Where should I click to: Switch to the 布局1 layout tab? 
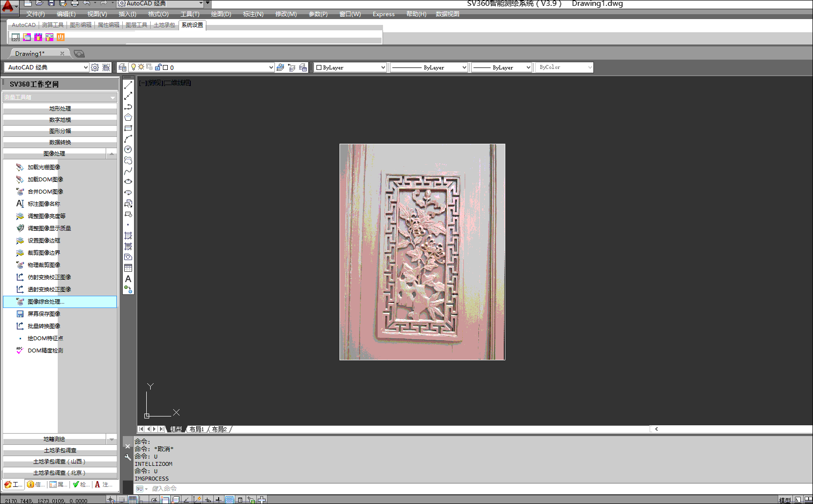pyautogui.click(x=197, y=429)
